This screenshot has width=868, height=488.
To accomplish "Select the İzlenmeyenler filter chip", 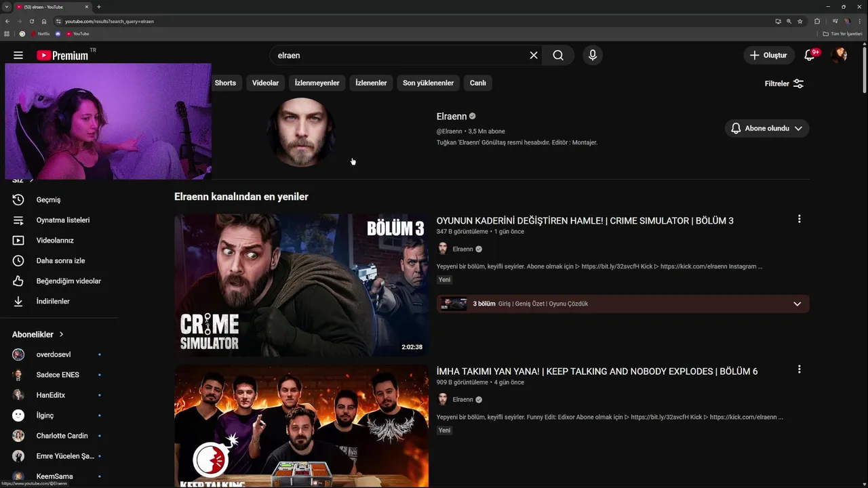I will coord(317,83).
